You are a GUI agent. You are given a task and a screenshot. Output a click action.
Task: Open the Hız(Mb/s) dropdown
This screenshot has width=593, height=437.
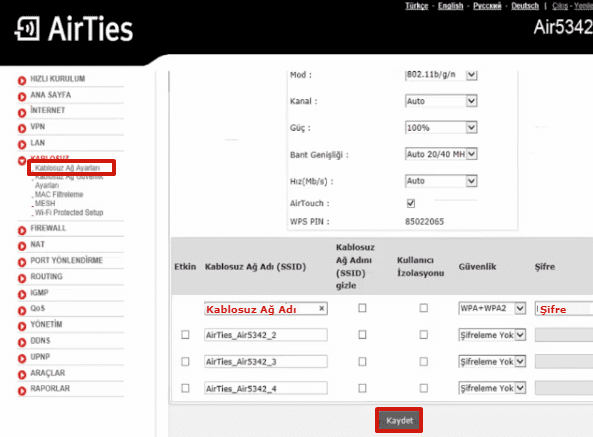[441, 181]
